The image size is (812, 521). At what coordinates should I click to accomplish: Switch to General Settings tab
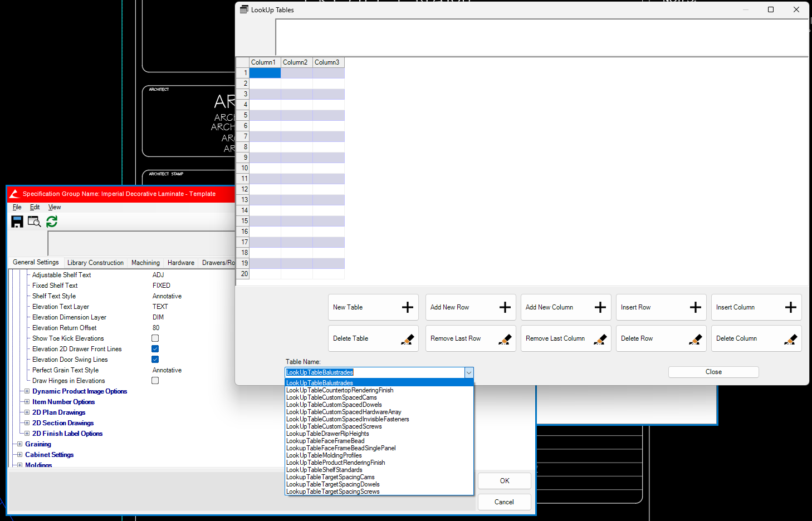click(x=36, y=262)
